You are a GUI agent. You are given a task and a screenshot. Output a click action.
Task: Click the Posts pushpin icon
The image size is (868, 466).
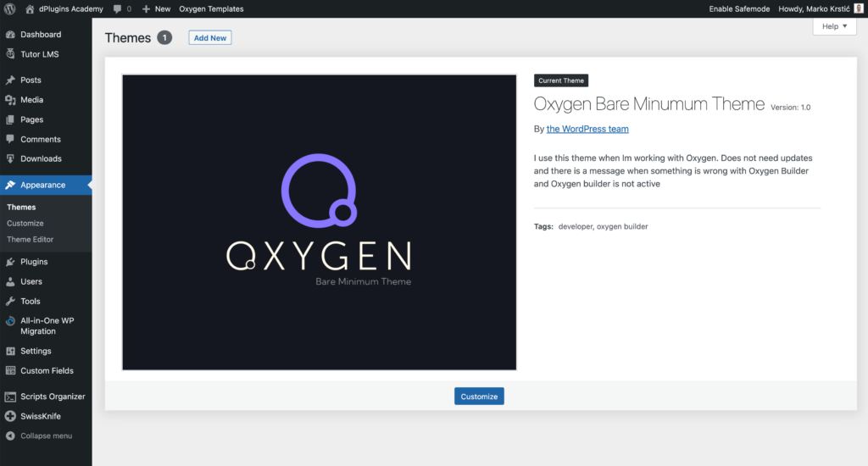click(10, 80)
